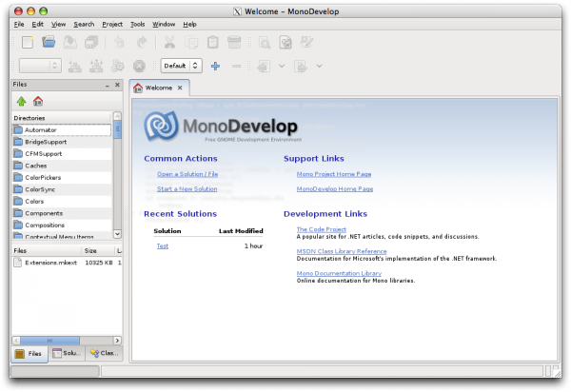
Task: Switch to the Welcome tab
Action: 158,88
